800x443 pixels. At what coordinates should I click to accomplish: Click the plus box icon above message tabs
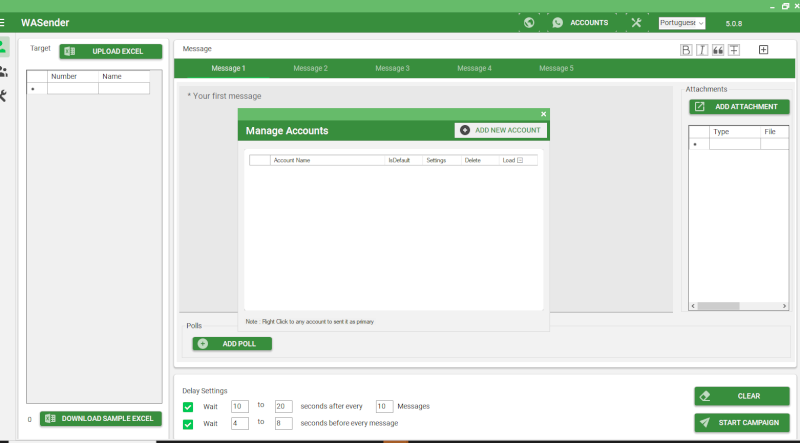pyautogui.click(x=763, y=50)
